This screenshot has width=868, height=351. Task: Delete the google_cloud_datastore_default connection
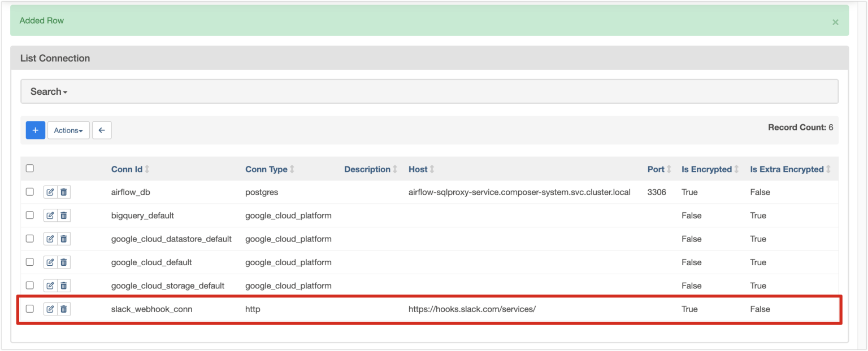pos(64,239)
